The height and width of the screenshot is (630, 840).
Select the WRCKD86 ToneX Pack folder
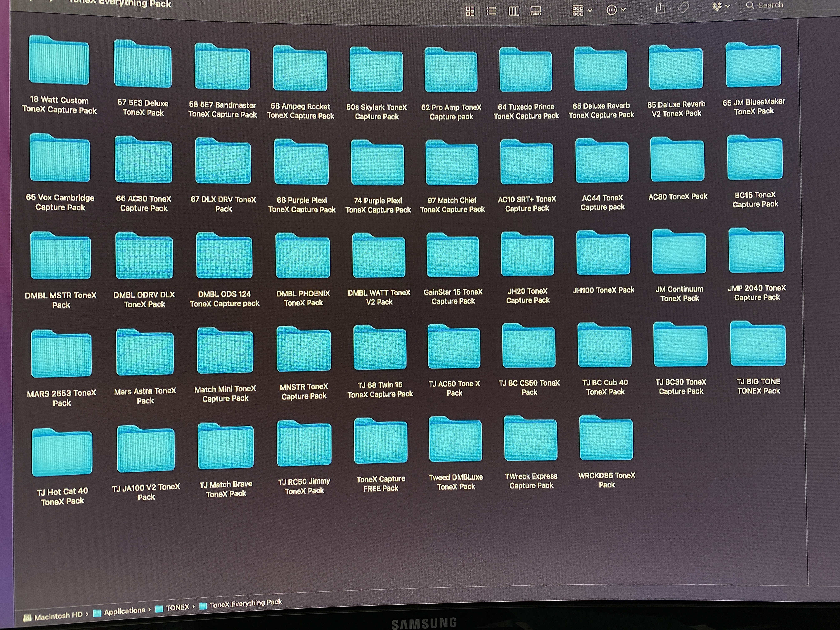(606, 439)
